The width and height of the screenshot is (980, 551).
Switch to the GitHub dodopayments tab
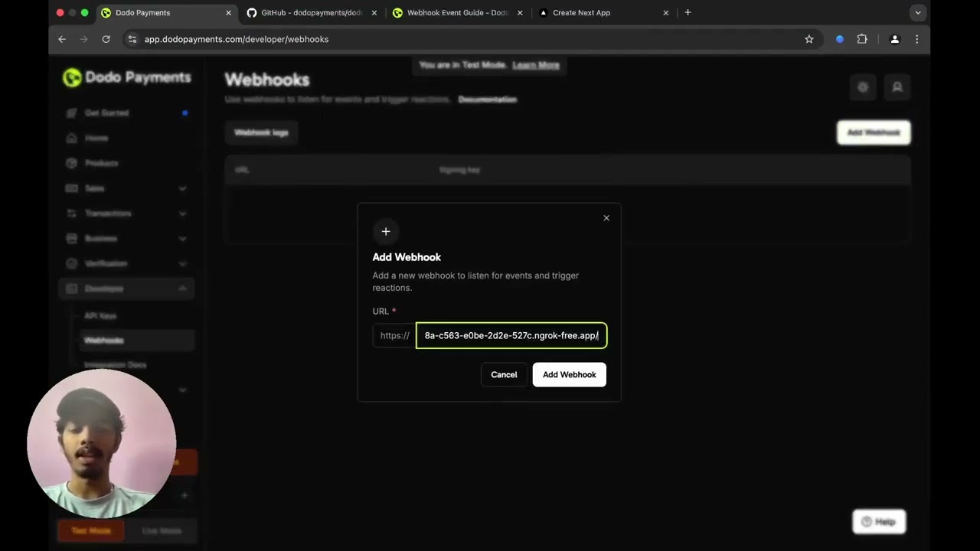310,13
